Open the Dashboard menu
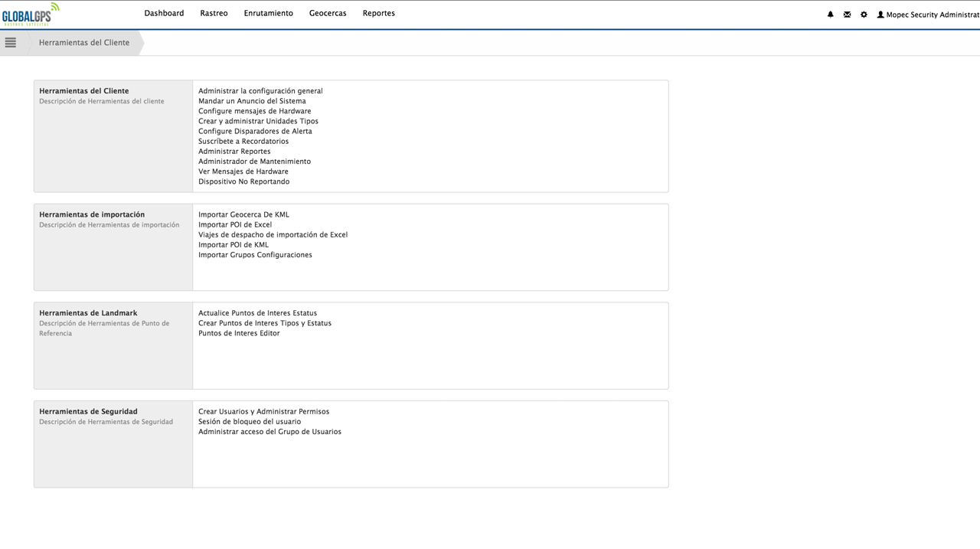Viewport: 980px width, 549px height. tap(164, 13)
